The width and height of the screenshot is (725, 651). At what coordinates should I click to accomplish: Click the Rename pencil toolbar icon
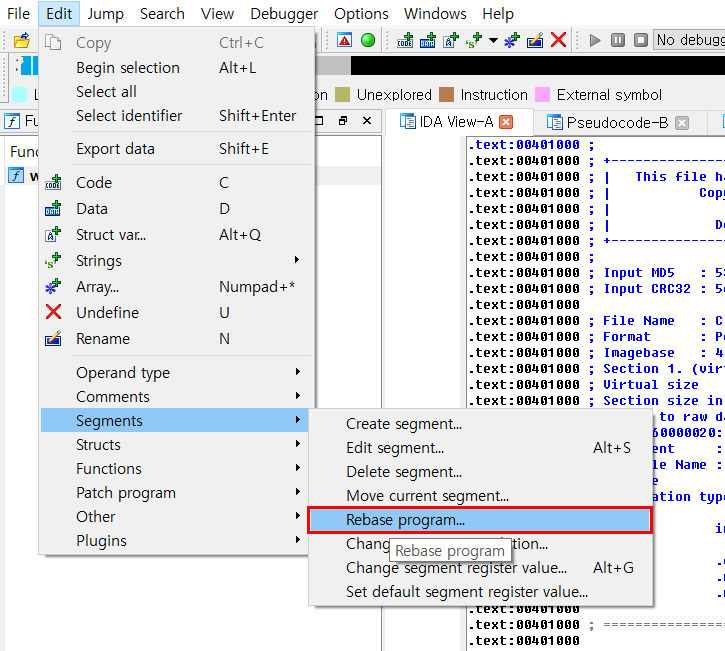coord(535,41)
